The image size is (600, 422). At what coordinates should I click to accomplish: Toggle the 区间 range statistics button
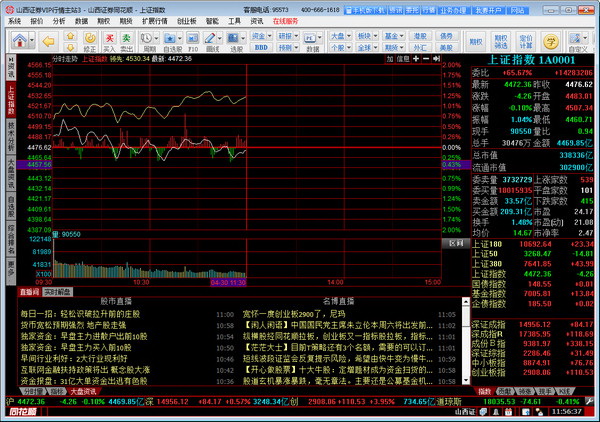[x=456, y=243]
